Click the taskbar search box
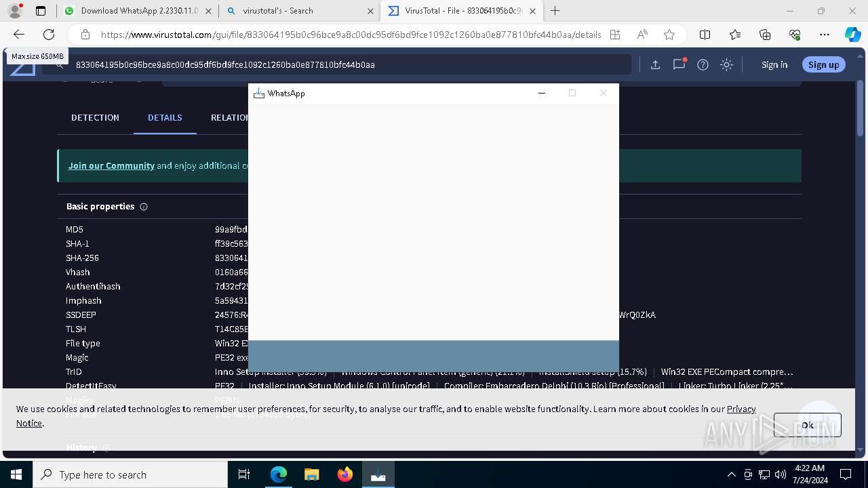The width and height of the screenshot is (868, 488). (x=130, y=474)
